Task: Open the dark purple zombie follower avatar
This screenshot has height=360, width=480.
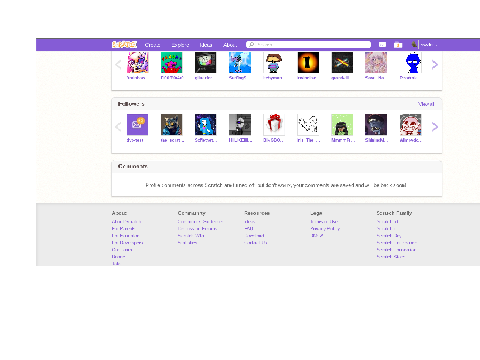Action: coord(376,125)
